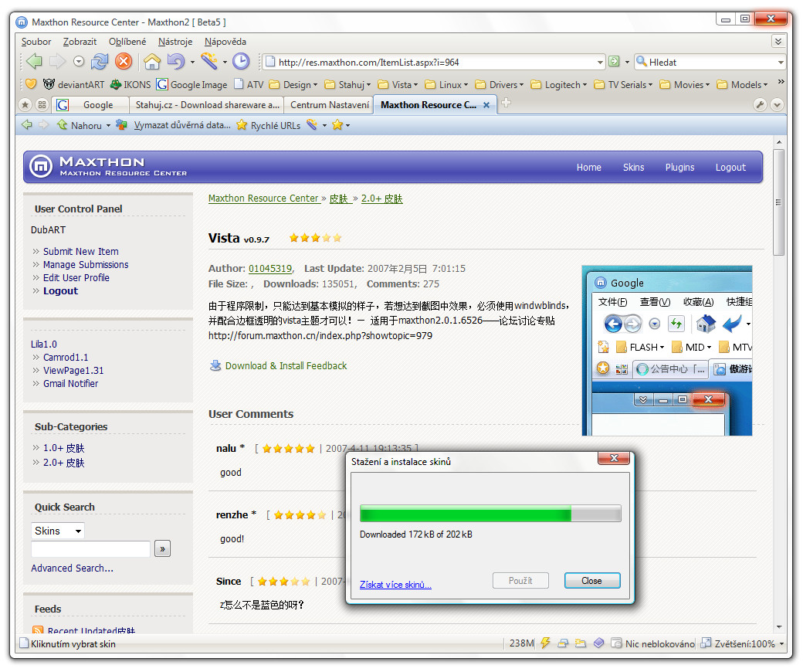Expand the Design bookmarks folder
This screenshot has width=803, height=672.
point(293,84)
